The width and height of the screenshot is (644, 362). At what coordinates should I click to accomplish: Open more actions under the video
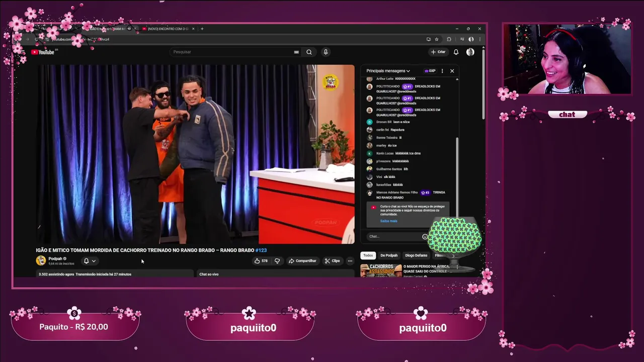[350, 261]
